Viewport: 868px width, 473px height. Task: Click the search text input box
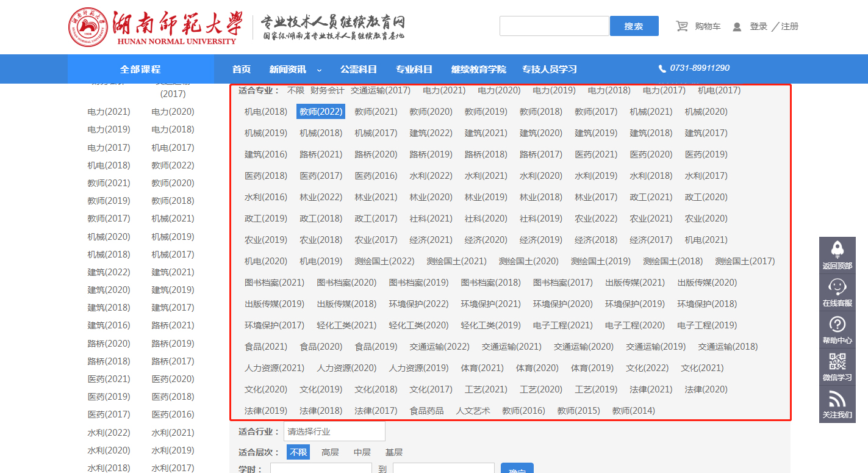pos(554,26)
